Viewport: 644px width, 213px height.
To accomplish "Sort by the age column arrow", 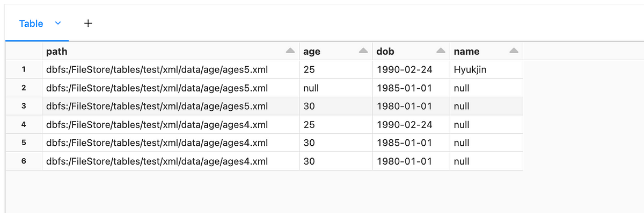I will (x=363, y=51).
